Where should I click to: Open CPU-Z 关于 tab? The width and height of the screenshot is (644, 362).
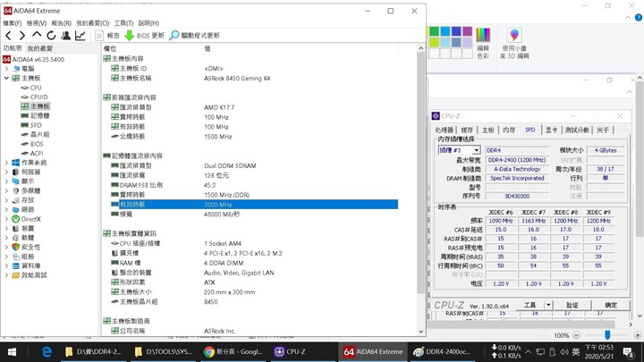coord(603,130)
